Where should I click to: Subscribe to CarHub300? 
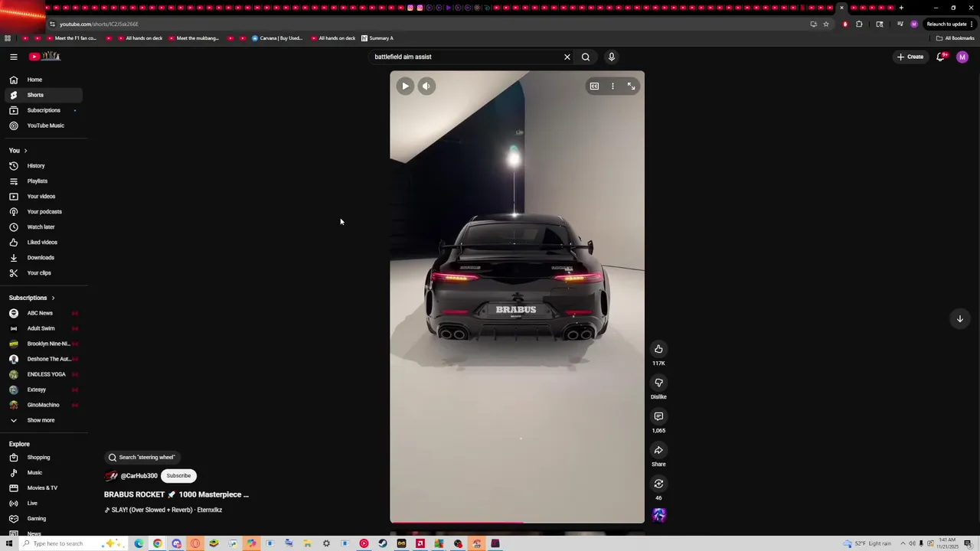point(178,476)
